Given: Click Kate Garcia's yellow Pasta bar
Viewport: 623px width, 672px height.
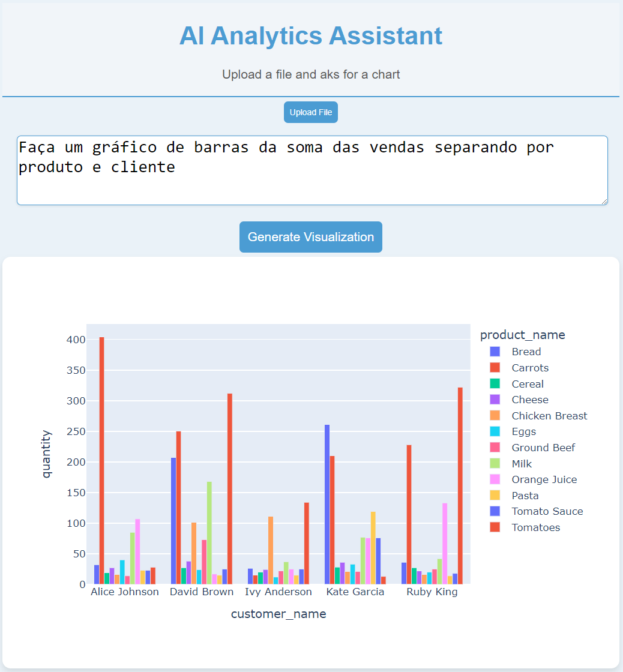Looking at the screenshot, I should [373, 547].
